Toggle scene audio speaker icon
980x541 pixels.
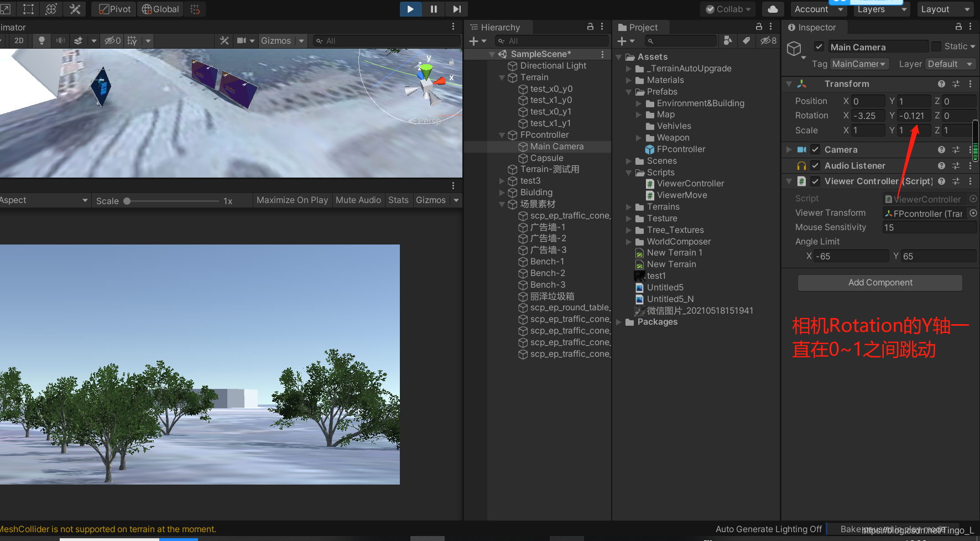coord(60,40)
